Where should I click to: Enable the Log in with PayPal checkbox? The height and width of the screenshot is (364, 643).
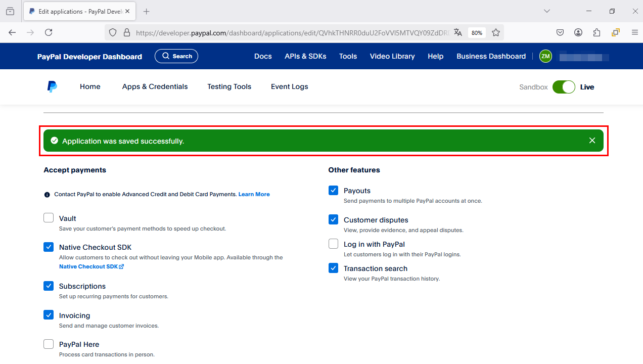pos(333,244)
